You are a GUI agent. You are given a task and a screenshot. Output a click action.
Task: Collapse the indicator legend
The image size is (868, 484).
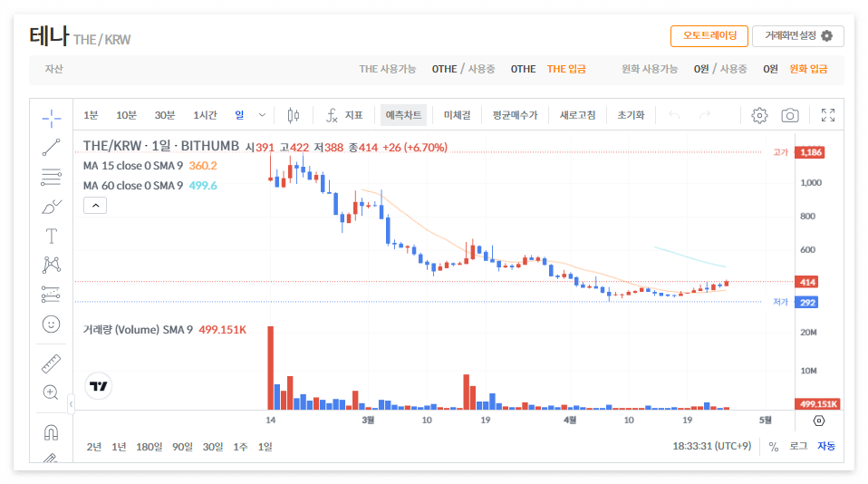pos(95,206)
